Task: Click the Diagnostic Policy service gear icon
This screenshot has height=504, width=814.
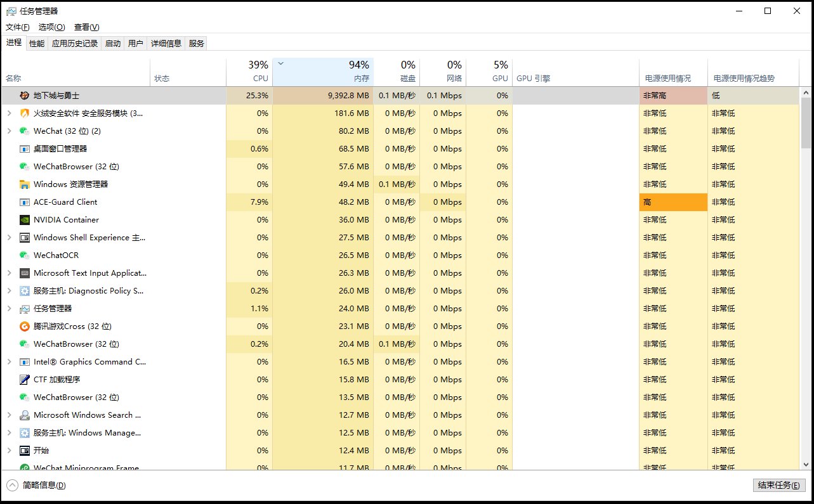Action: pos(24,290)
